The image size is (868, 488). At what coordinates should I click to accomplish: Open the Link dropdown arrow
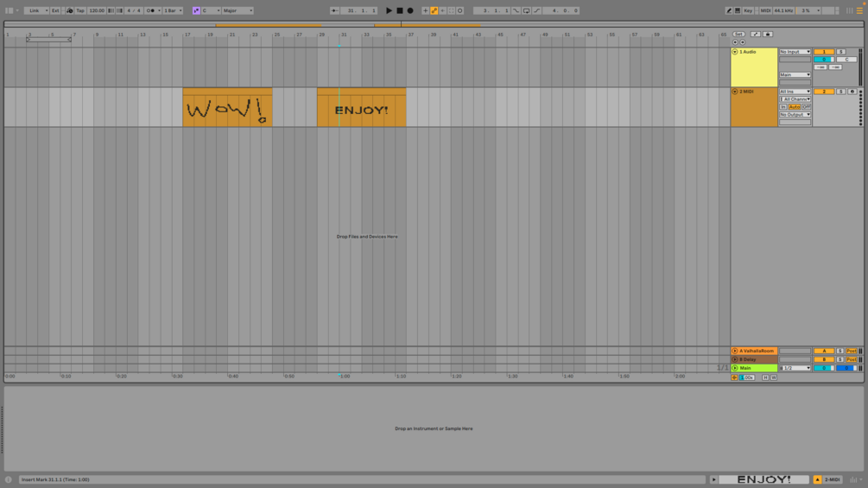click(x=47, y=10)
